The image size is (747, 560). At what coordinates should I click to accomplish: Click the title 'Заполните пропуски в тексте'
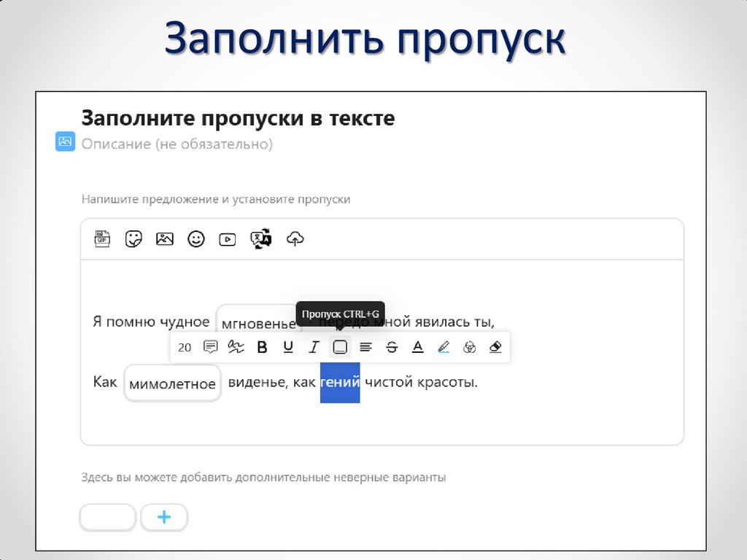tap(238, 118)
